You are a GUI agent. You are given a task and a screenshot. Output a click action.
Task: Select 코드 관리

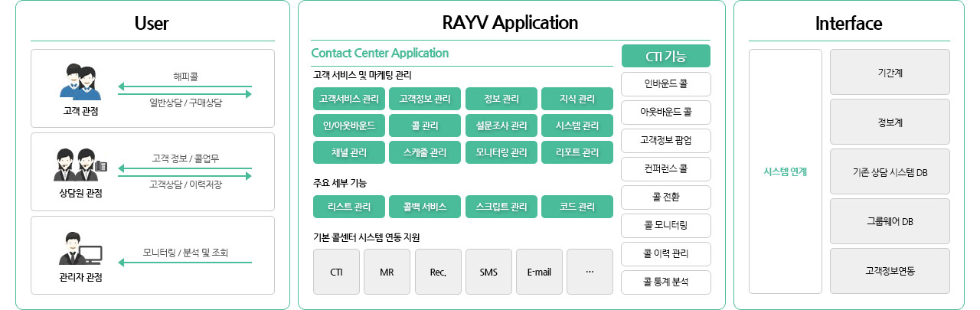577,207
